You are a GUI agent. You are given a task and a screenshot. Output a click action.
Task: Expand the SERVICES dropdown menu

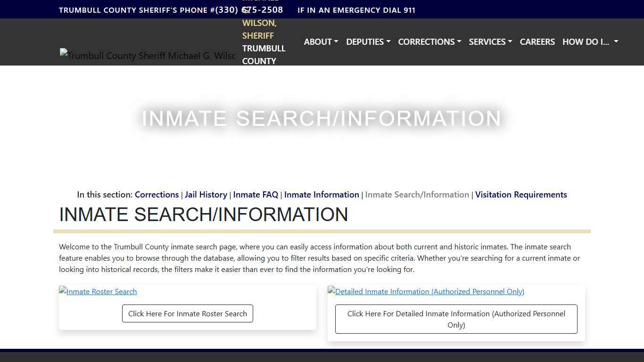[x=490, y=41]
